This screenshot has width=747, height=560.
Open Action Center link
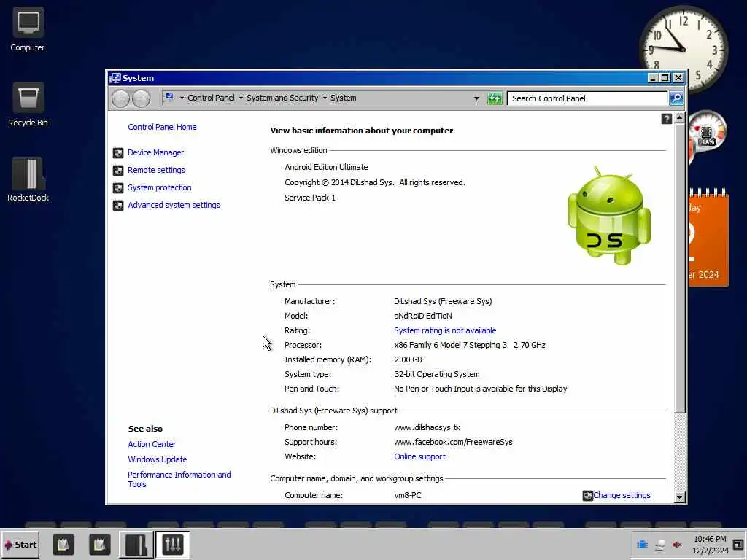pos(152,444)
